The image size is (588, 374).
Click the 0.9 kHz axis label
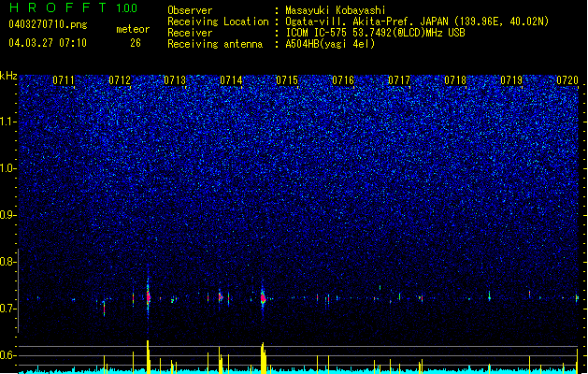[8, 215]
